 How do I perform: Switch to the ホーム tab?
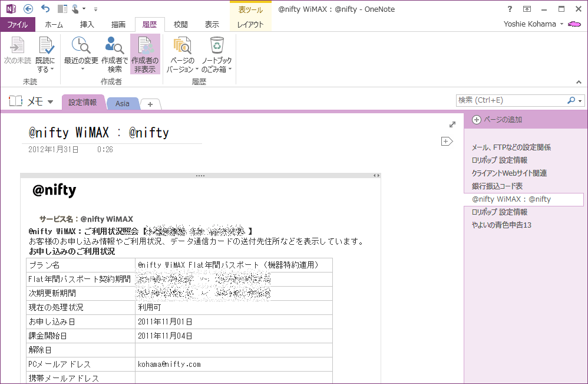tap(54, 24)
